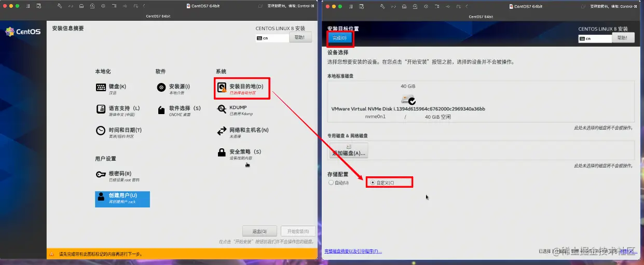
Task: Open Installation Source (安装源) settings
Action: 174,89
